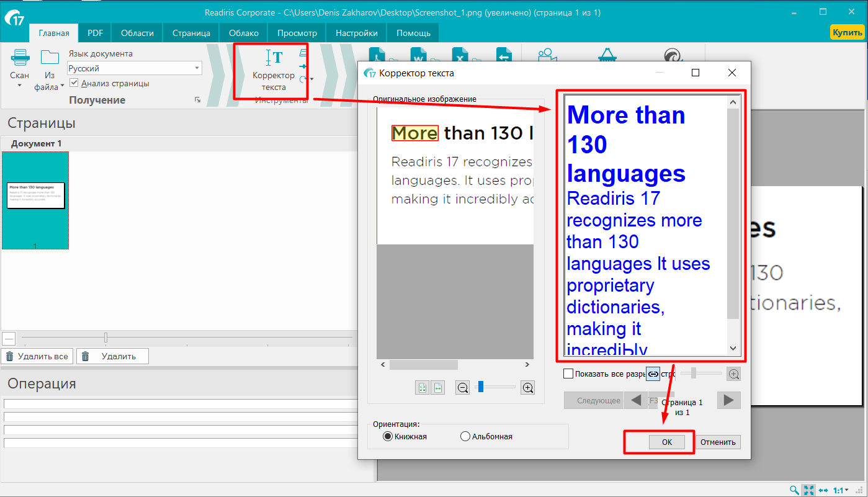Image resolution: width=868 pixels, height=497 pixels.
Task: Click the rotate icon in Инструменты group
Action: tap(303, 79)
